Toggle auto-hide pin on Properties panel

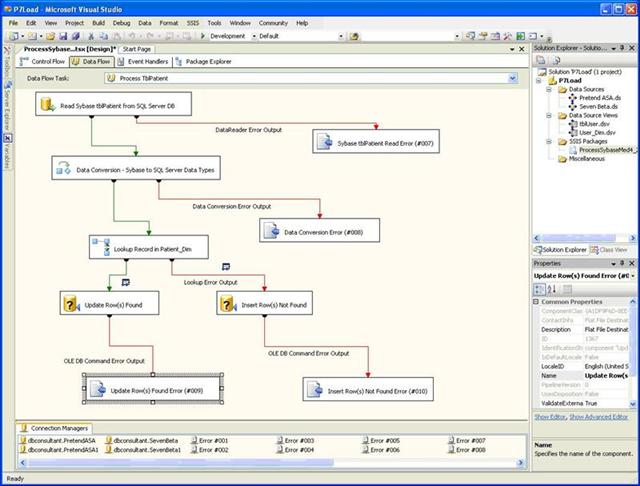tap(622, 263)
